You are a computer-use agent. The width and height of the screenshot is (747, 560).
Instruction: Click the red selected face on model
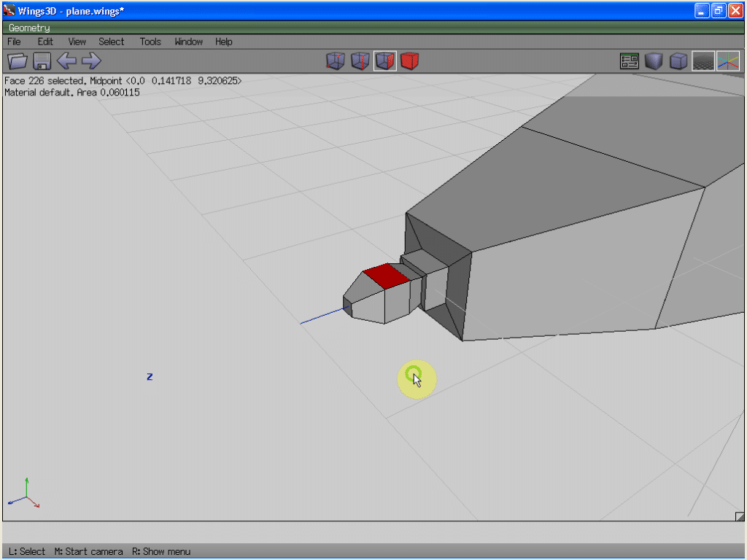[387, 276]
